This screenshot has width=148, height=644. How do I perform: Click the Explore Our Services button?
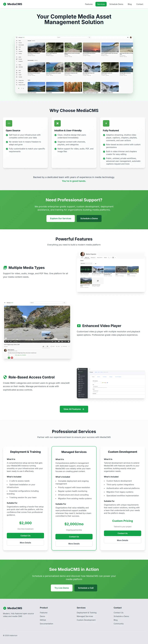(61, 219)
